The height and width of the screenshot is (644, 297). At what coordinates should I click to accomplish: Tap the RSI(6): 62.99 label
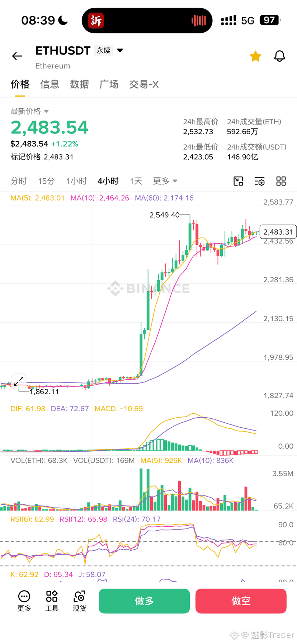tap(32, 519)
